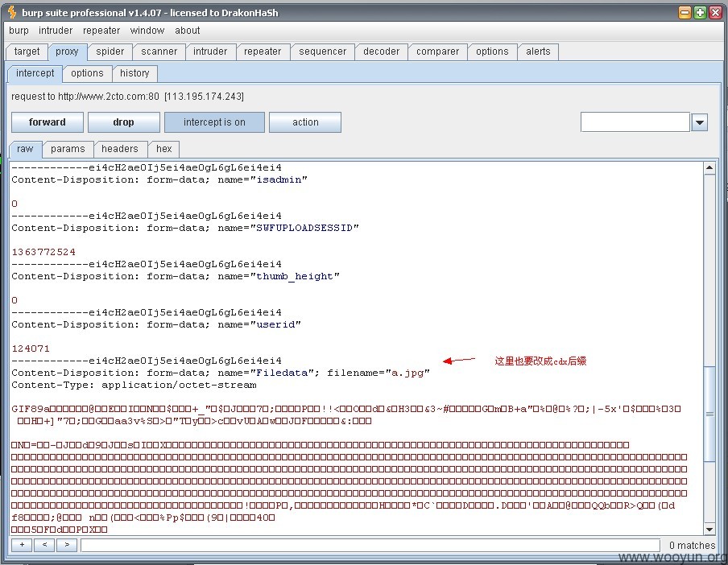Click the vertical scrollbar thumb
Viewport: 728px width, 565px height.
[709, 414]
